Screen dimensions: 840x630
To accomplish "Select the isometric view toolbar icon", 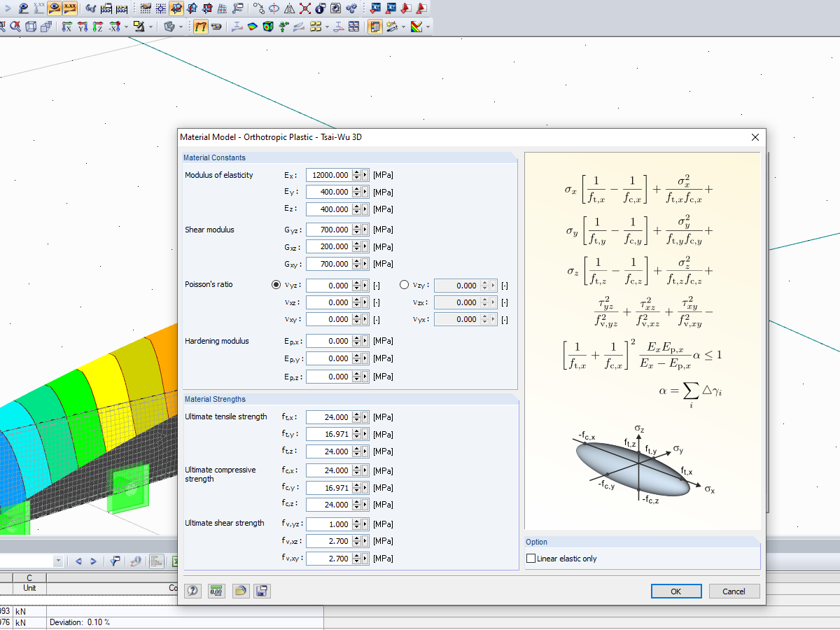I will coord(169,27).
